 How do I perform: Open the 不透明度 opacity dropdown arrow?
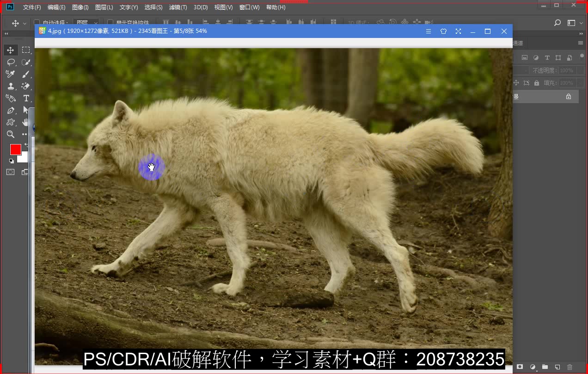[x=580, y=70]
